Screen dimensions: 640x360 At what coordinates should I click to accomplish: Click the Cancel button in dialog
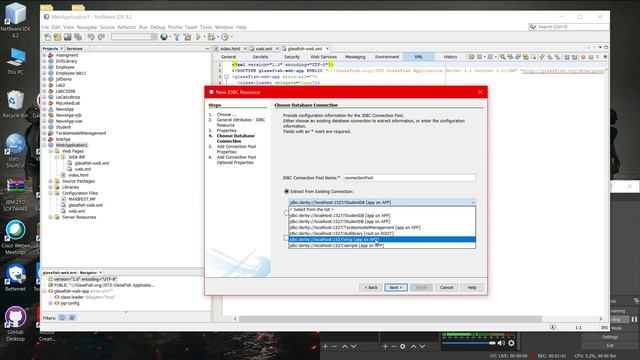point(447,287)
